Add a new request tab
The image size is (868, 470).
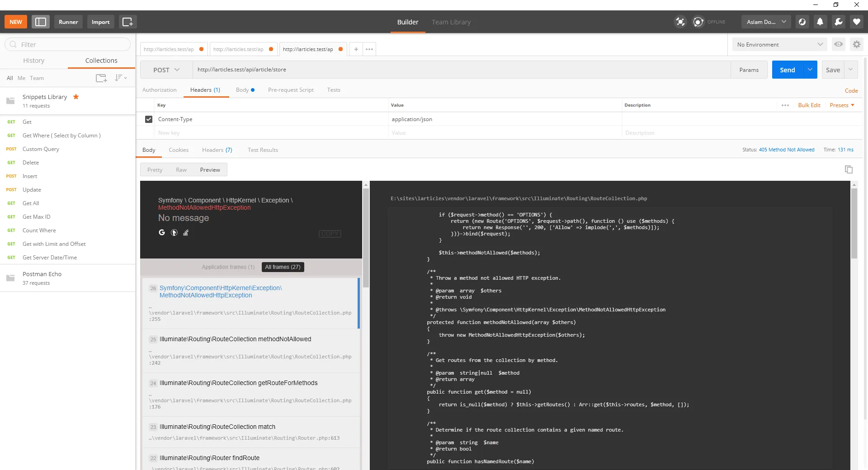(356, 49)
